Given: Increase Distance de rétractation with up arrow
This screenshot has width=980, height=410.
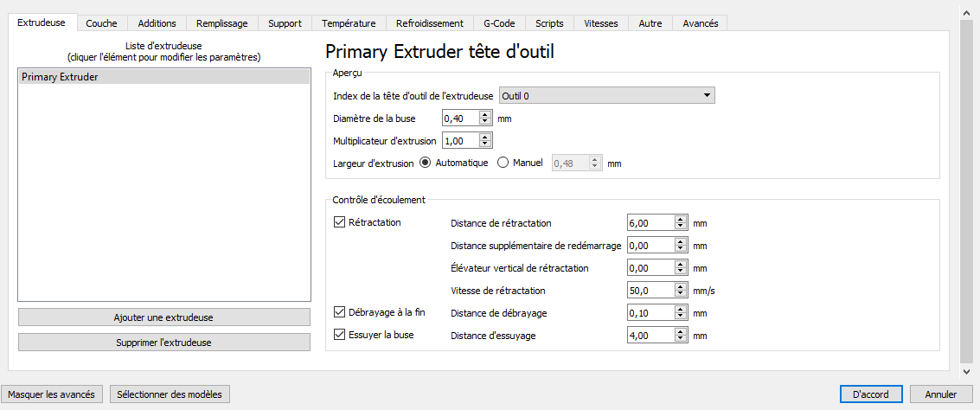Looking at the screenshot, I should tap(682, 220).
